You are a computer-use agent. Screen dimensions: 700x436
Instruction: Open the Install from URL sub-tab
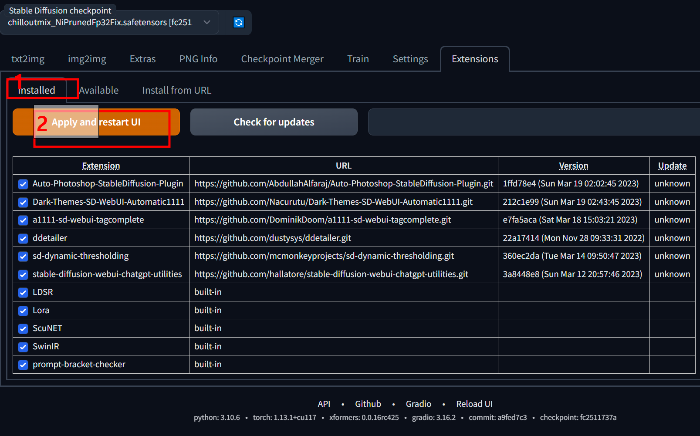coord(176,90)
